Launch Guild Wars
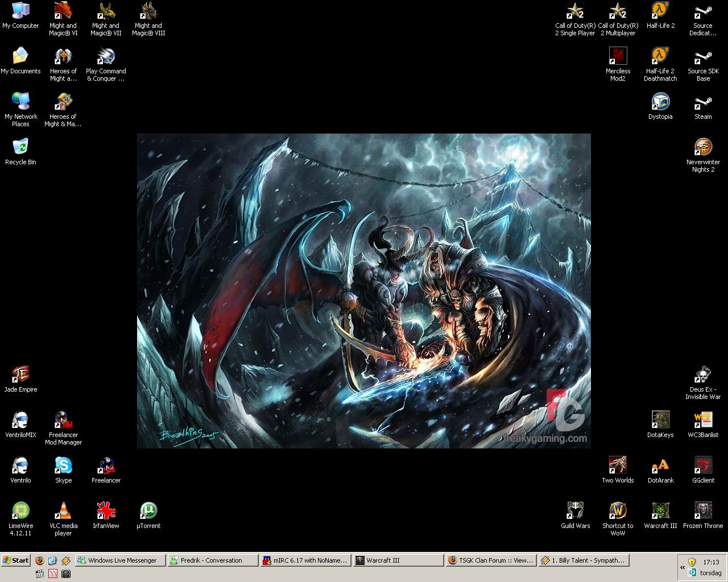728x582 pixels. pos(576,510)
